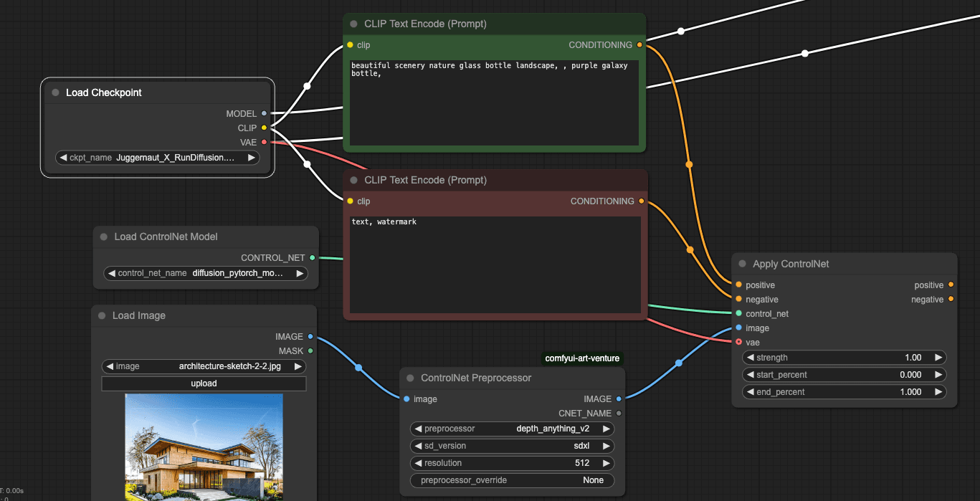The image size is (980, 501).
Task: Click the CONTROL_NET output port
Action: (312, 258)
